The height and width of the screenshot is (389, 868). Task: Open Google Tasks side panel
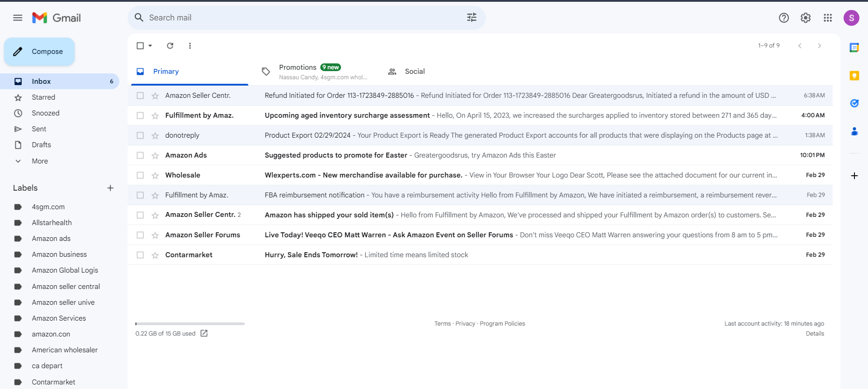[854, 103]
